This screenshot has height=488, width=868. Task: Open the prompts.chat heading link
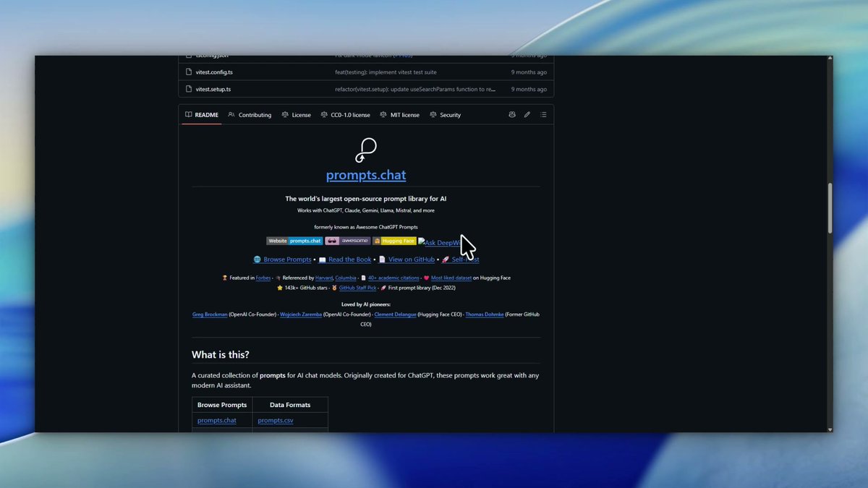coord(366,175)
